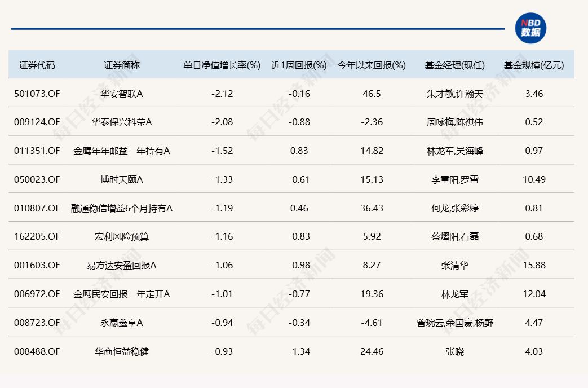Select the 博时天颐A fund row
The width and height of the screenshot is (588, 388).
[x=122, y=179]
